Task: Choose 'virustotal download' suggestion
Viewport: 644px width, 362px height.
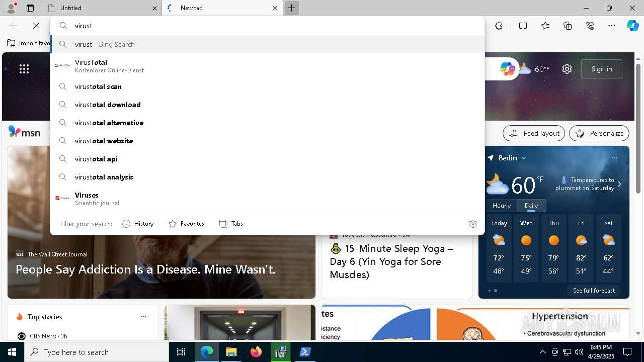Action: pyautogui.click(x=267, y=105)
